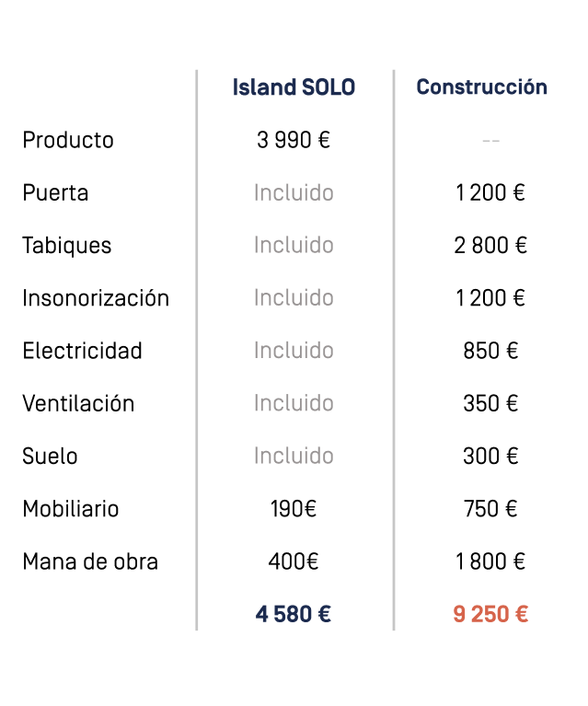Click the Construcción column header
The image size is (588, 706).
(481, 87)
